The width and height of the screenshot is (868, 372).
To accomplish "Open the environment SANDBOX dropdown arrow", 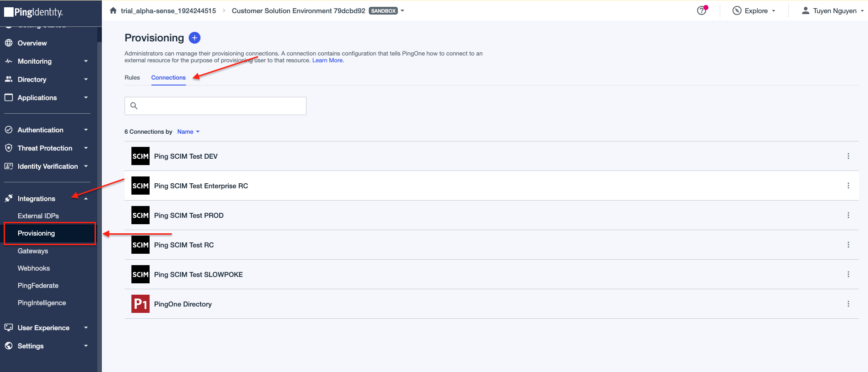I will (402, 10).
